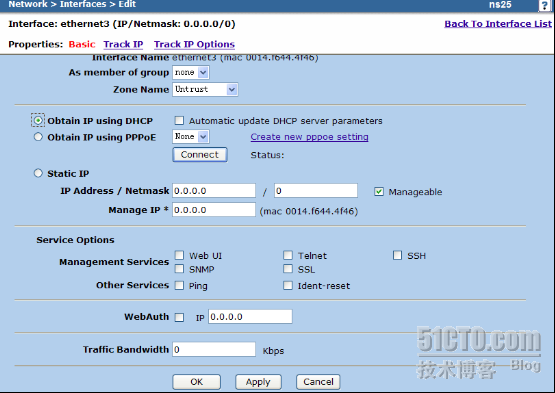Click the mac address text beside Manage IP

[x=309, y=211]
